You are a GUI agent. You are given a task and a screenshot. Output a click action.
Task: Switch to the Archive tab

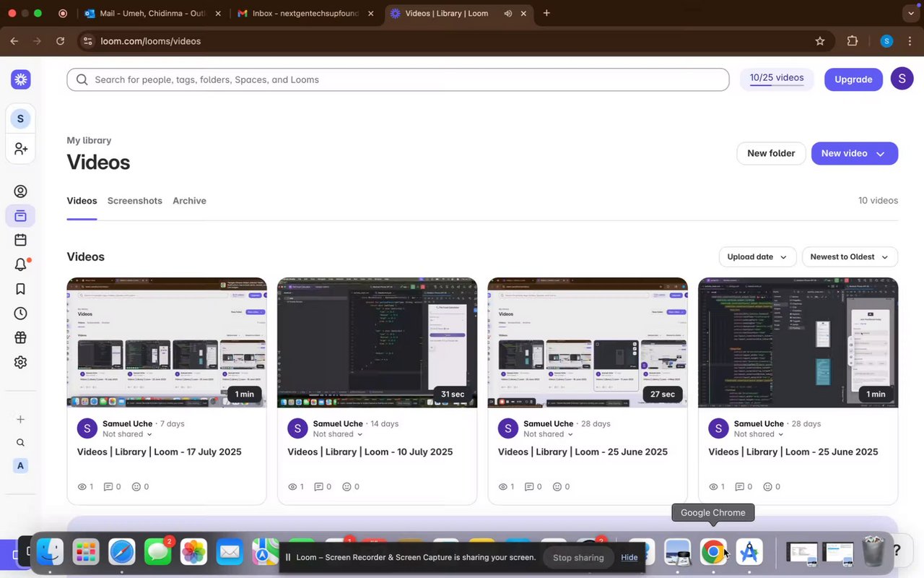[x=189, y=201]
